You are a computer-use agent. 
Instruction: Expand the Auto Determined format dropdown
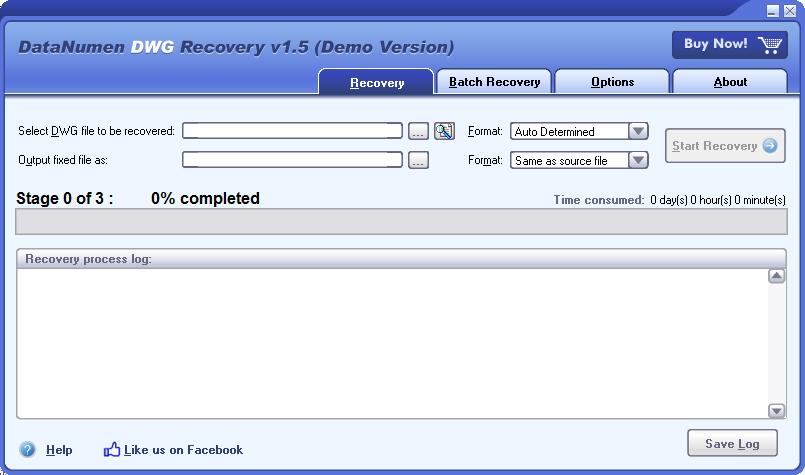click(638, 131)
